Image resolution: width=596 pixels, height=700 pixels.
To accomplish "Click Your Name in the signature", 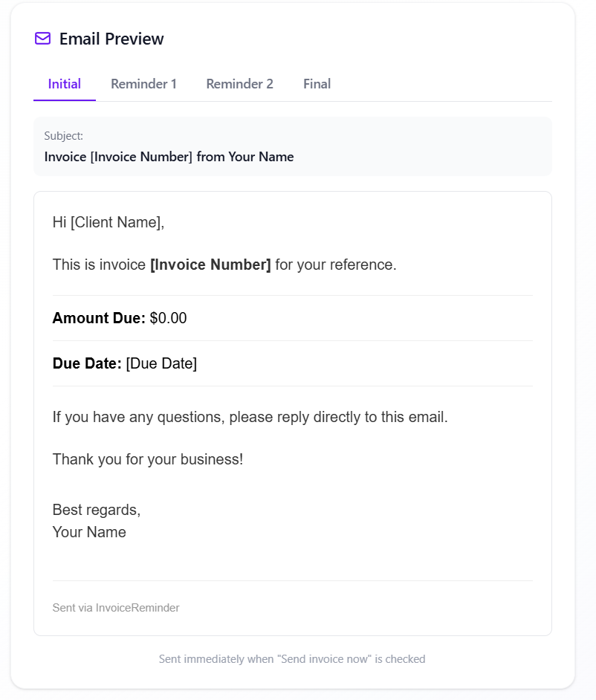I will click(89, 532).
